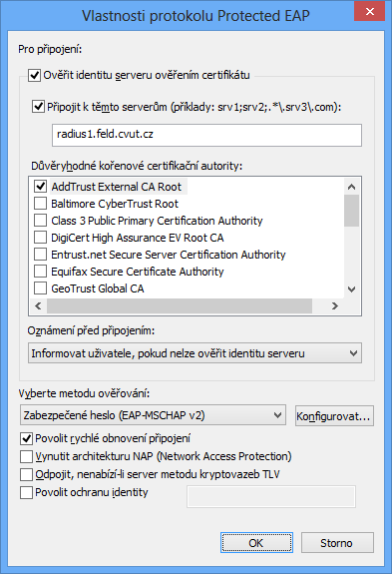Enable Vynutit architekturu NAP option

[26, 456]
